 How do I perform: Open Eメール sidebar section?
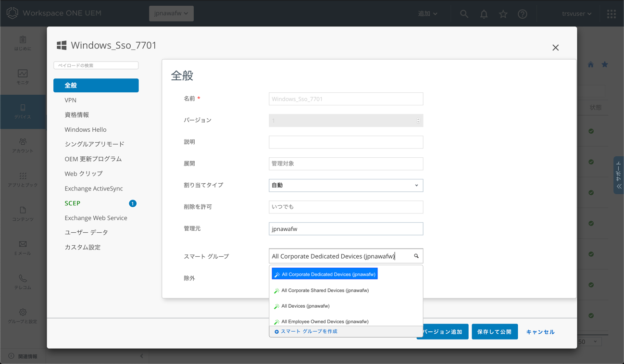23,248
